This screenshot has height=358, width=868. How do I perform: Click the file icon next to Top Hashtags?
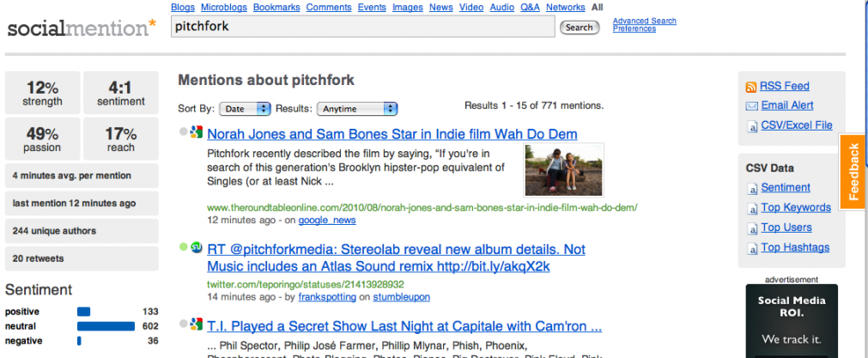click(x=752, y=248)
